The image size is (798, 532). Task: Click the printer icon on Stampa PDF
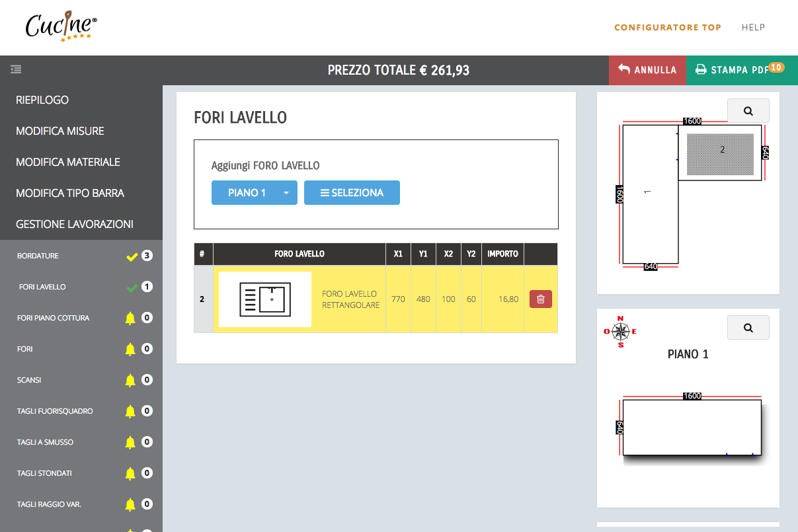(x=701, y=69)
